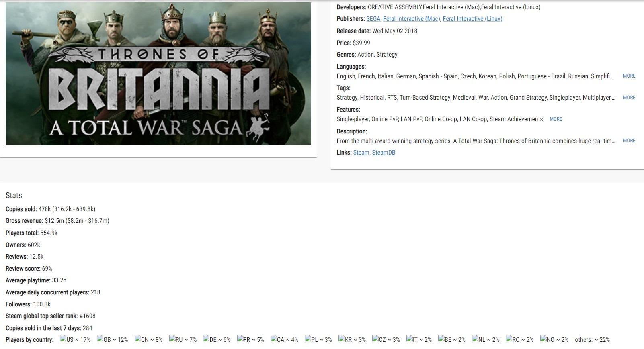Viewport: 644px width, 349px height.
Task: Select the release date Wed May 02 2018
Action: tap(395, 31)
